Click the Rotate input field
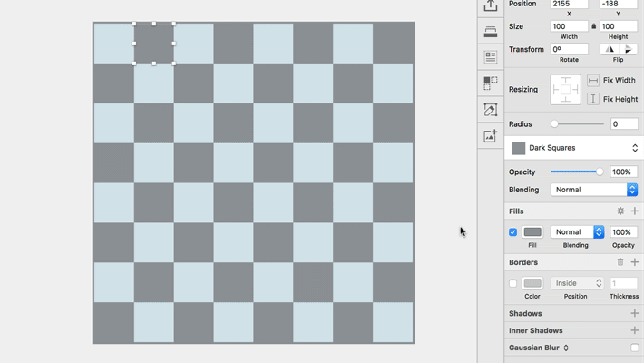 (x=569, y=49)
